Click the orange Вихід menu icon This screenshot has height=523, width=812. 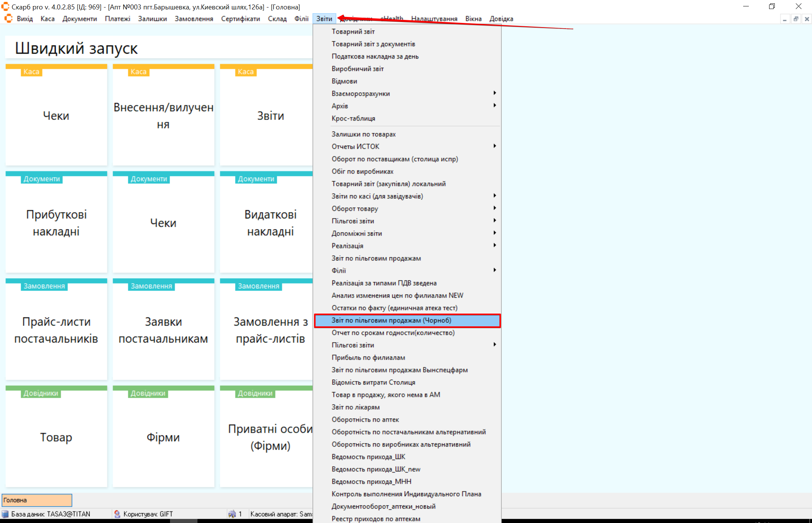(x=8, y=18)
